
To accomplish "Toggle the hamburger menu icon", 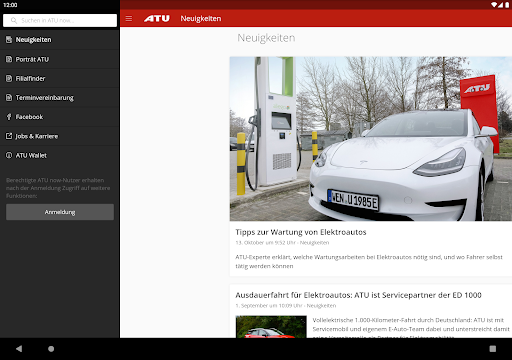I will (x=129, y=19).
